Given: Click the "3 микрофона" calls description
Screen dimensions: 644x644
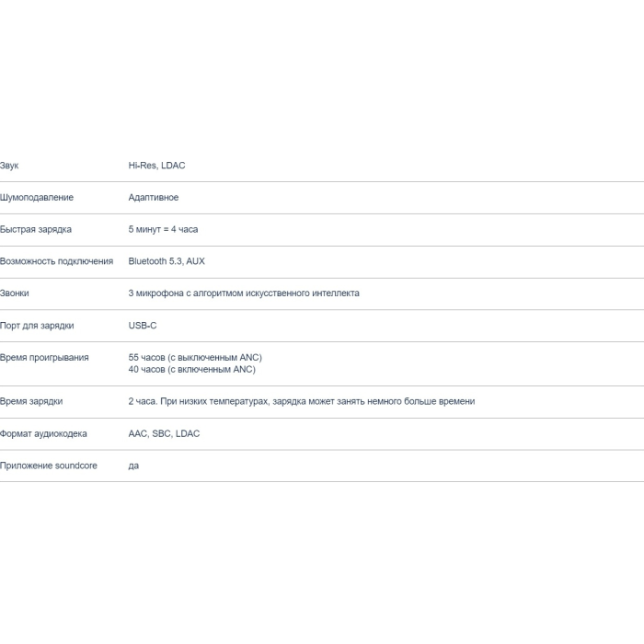Looking at the screenshot, I should [x=244, y=293].
